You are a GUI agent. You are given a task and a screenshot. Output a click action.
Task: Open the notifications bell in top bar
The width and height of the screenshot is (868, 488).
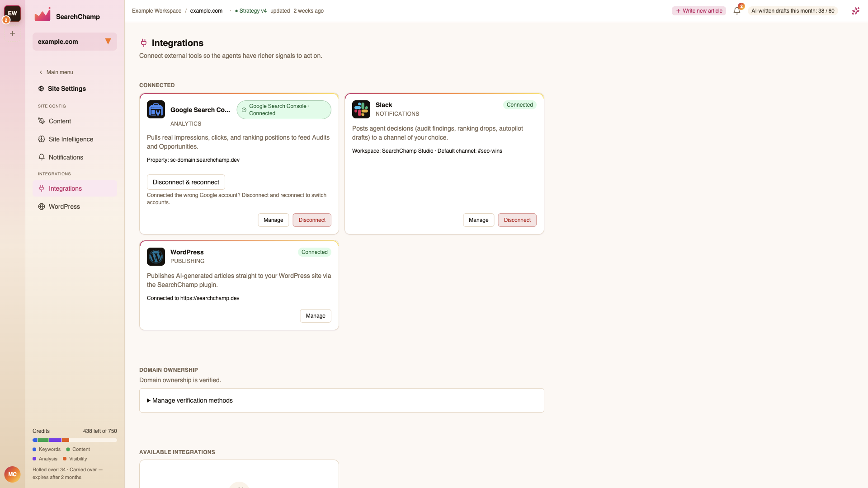point(737,11)
